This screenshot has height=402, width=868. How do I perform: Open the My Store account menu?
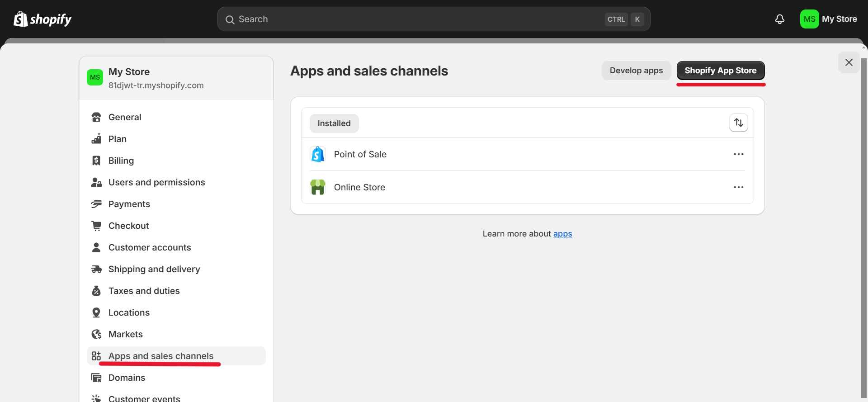coord(829,19)
